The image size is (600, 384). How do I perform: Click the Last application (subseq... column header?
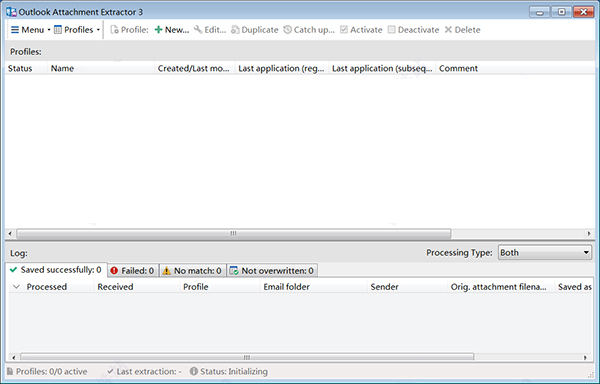[382, 68]
